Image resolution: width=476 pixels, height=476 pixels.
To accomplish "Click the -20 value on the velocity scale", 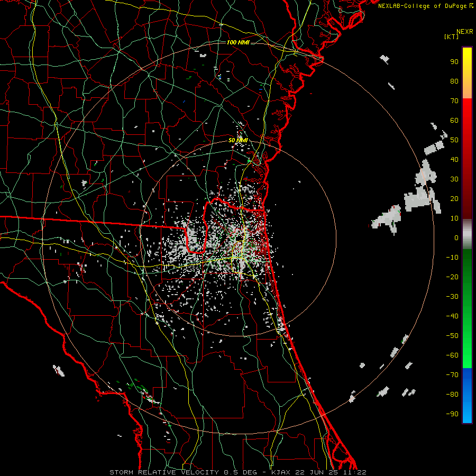I will [x=452, y=277].
